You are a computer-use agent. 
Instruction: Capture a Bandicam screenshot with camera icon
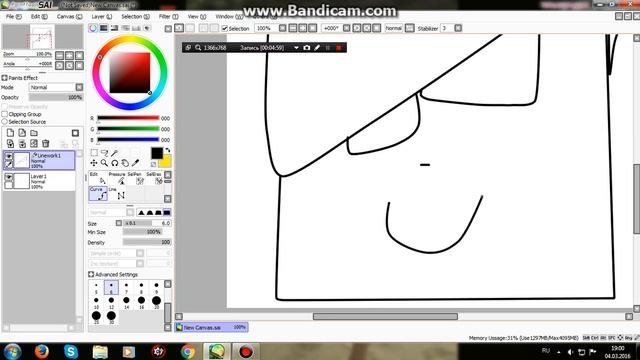pyautogui.click(x=307, y=48)
